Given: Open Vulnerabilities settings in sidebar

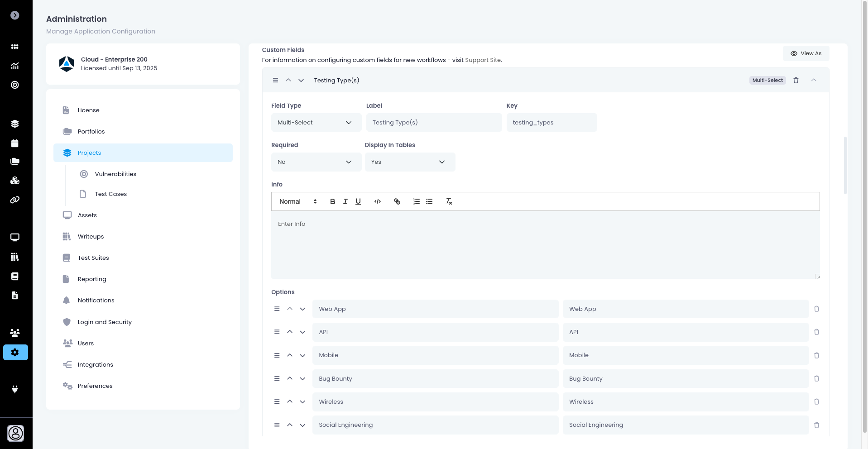Looking at the screenshot, I should point(115,174).
